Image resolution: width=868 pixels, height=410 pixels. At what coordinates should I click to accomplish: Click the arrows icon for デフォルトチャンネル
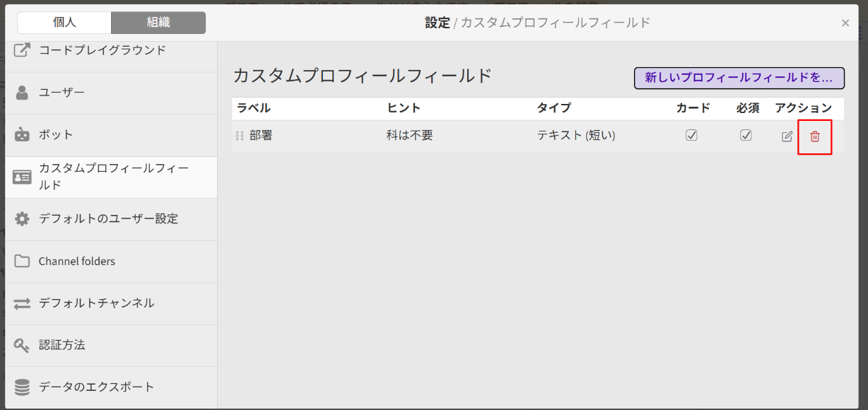tap(23, 303)
